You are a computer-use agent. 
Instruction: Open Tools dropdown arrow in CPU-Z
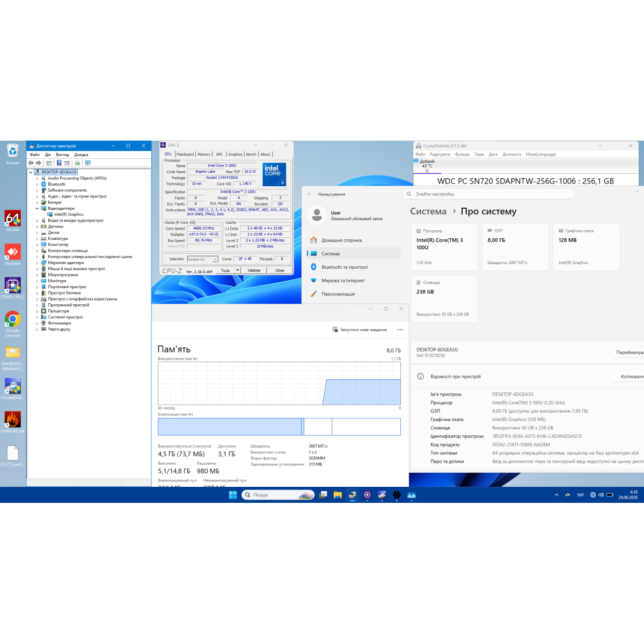click(238, 270)
